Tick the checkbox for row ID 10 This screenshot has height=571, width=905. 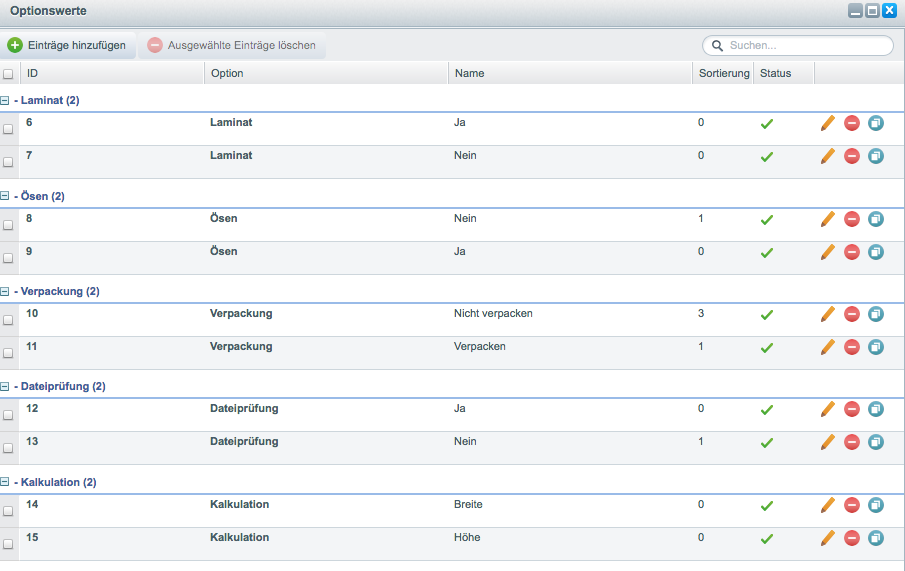[x=9, y=320]
